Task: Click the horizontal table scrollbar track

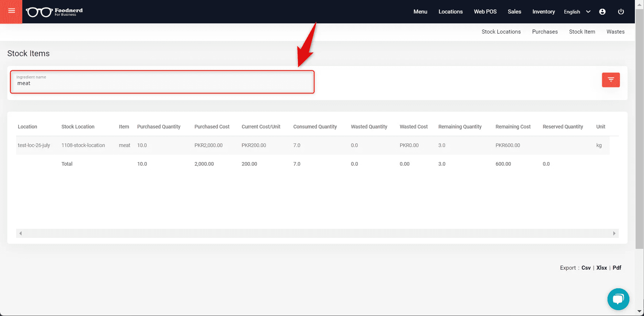Action: (x=317, y=233)
